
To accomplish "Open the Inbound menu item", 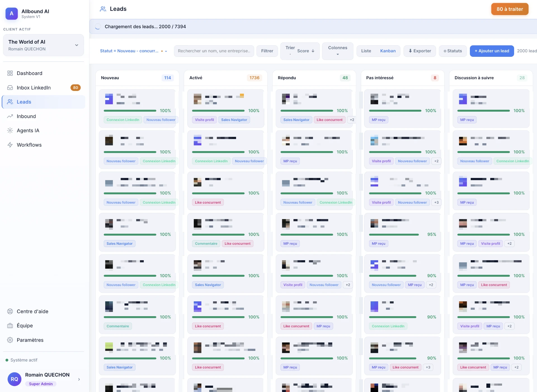I will pos(43,116).
